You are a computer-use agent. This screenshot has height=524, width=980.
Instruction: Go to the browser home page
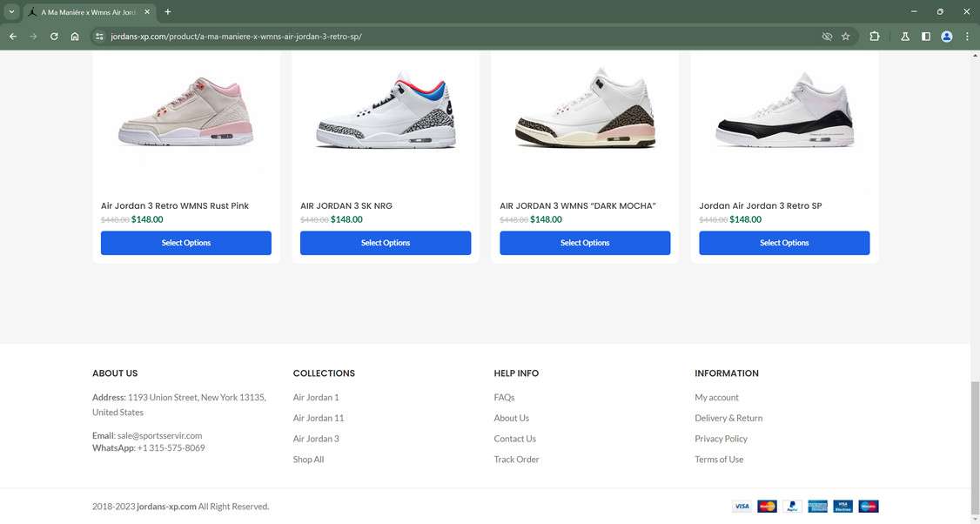pos(75,37)
